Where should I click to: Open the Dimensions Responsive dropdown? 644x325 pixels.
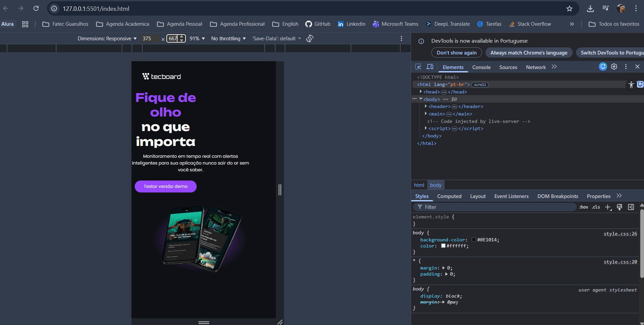106,38
